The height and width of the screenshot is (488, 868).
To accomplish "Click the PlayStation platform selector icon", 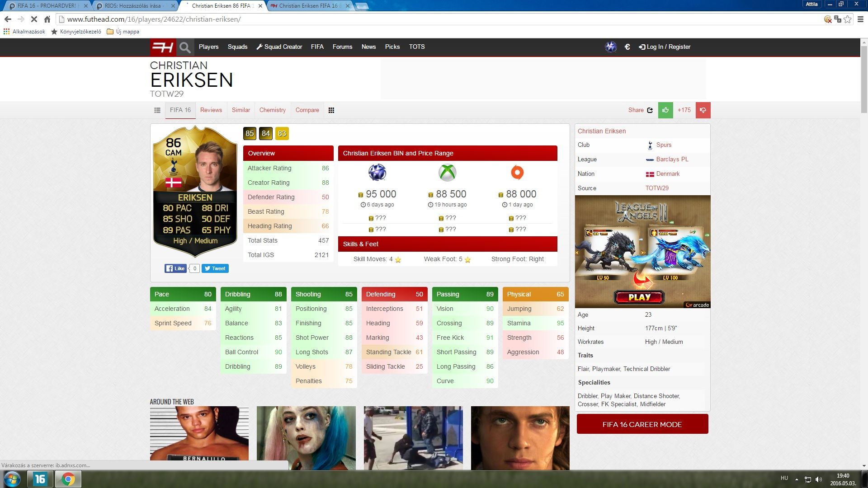I will click(611, 47).
